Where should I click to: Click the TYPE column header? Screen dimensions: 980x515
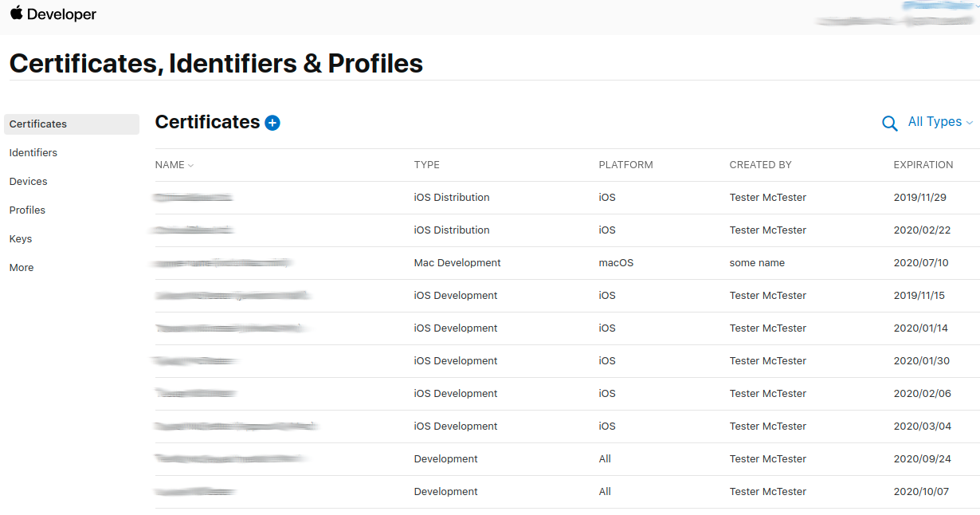tap(426, 165)
